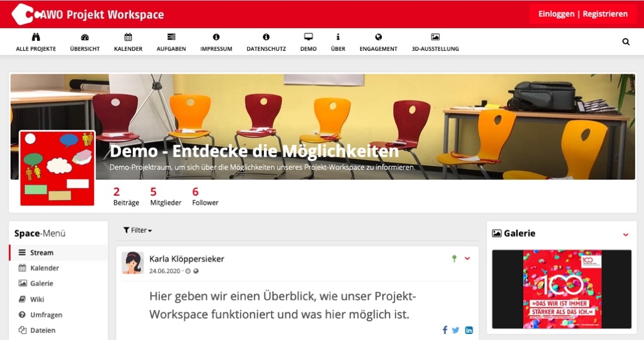Click the green pin icon on post
644x340 pixels.
pos(454,258)
